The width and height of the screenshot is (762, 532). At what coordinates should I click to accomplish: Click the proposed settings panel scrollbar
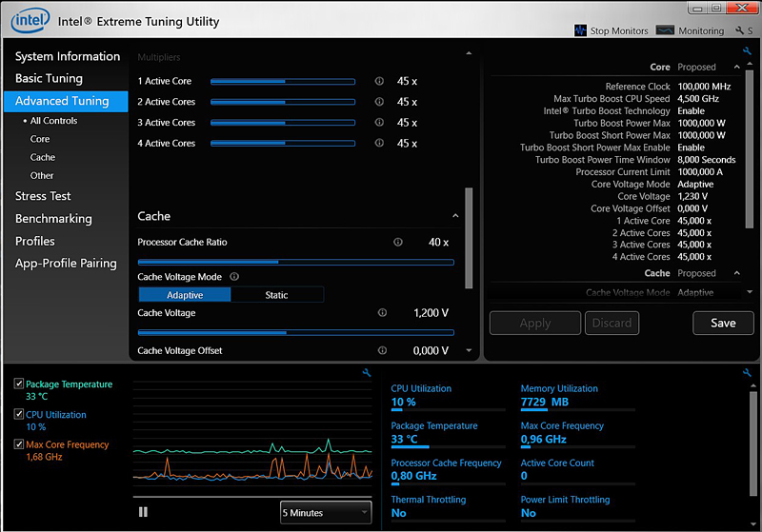click(750, 148)
